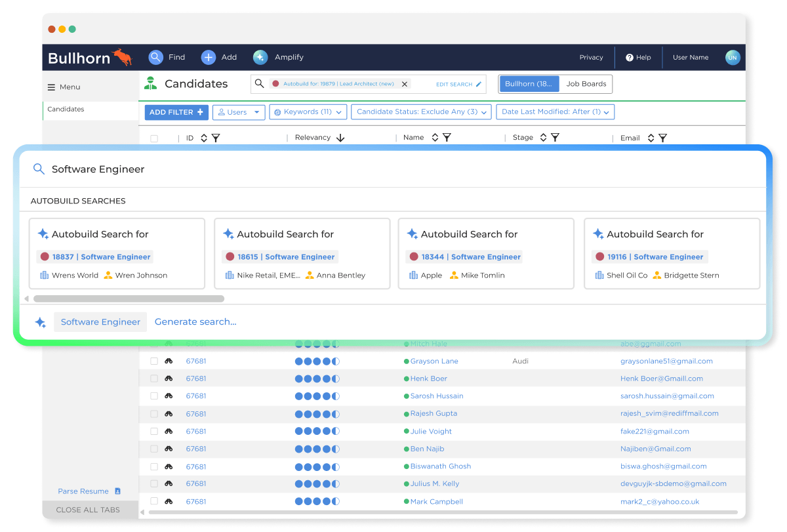Click the Email column filter funnel icon
The image size is (787, 532).
tap(662, 138)
